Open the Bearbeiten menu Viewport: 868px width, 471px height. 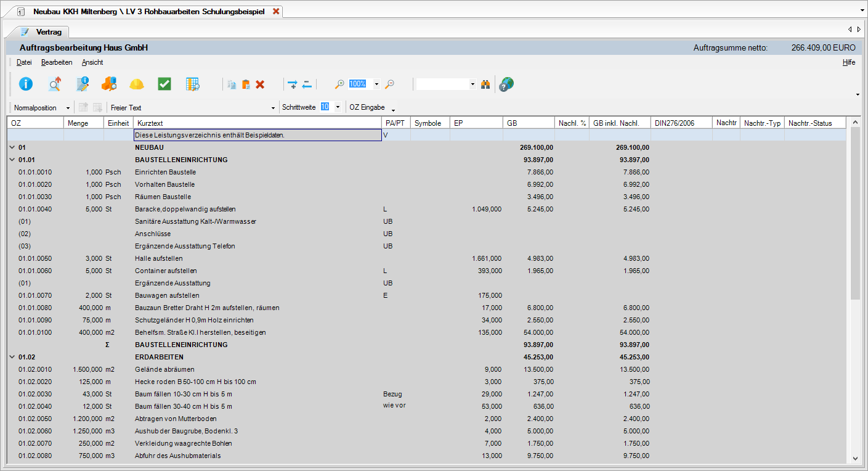coord(57,62)
